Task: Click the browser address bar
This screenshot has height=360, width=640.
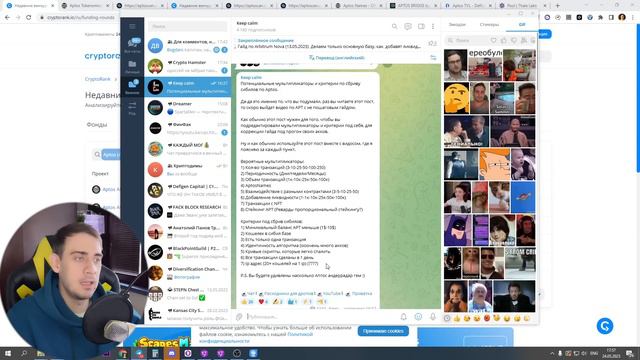Action: click(x=80, y=18)
